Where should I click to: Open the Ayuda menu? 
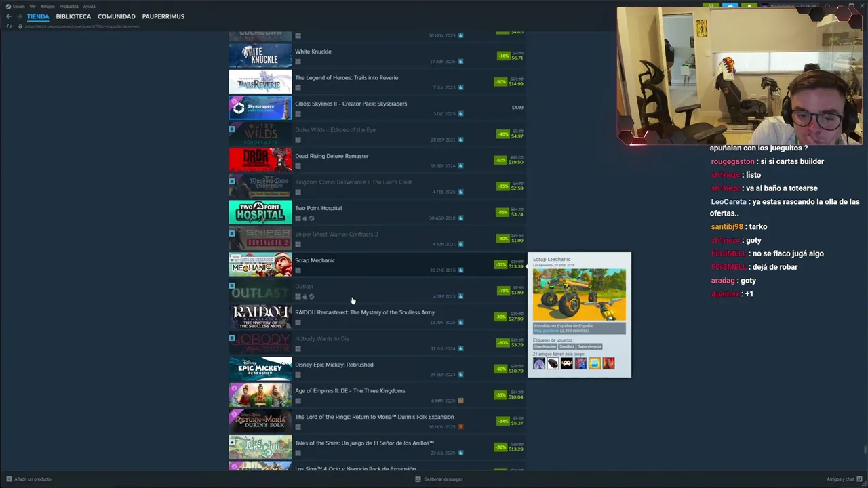[x=89, y=6]
